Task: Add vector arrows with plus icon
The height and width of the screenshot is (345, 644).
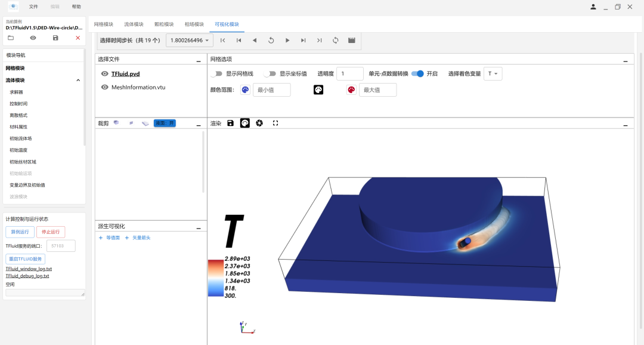Action: point(127,238)
